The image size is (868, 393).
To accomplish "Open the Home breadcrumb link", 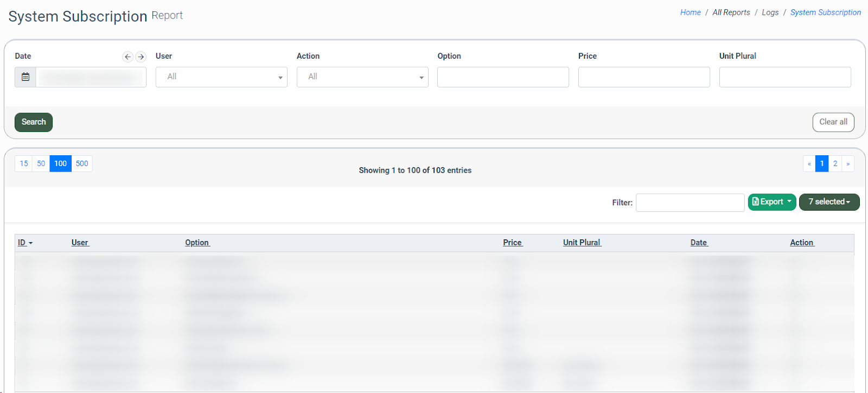I will click(690, 12).
